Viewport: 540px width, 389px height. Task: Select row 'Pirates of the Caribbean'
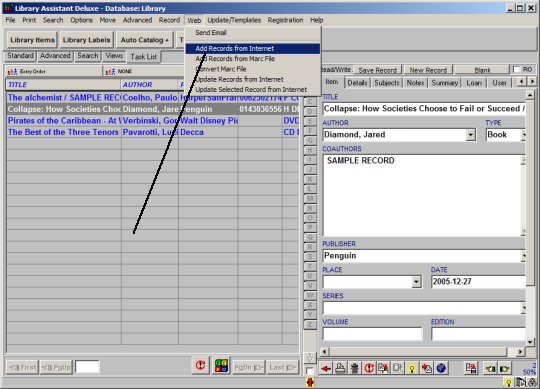coord(153,121)
